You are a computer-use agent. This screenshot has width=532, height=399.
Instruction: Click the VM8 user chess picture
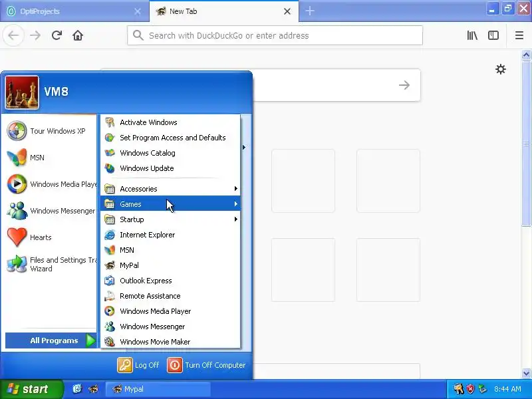click(x=22, y=92)
